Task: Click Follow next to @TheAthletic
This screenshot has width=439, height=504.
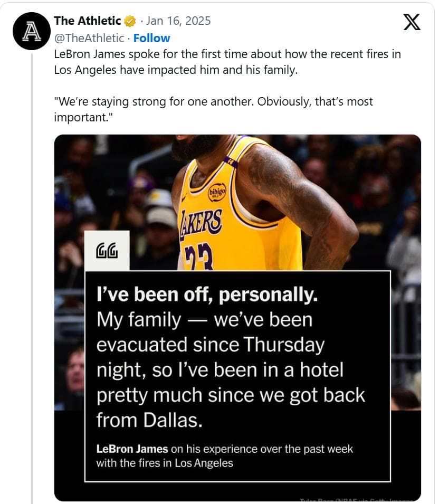Action: pyautogui.click(x=151, y=38)
